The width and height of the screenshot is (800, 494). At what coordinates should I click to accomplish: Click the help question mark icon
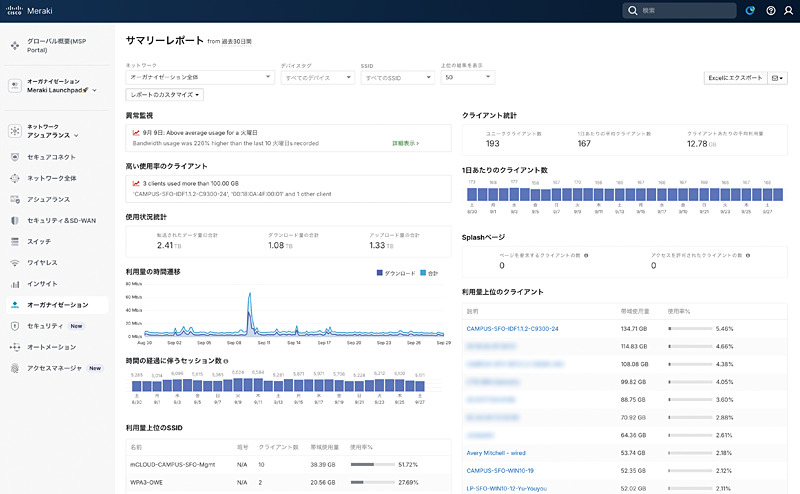771,10
